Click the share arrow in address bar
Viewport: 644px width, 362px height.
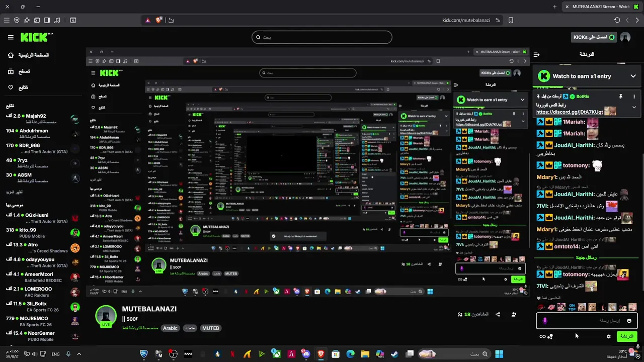[171, 20]
